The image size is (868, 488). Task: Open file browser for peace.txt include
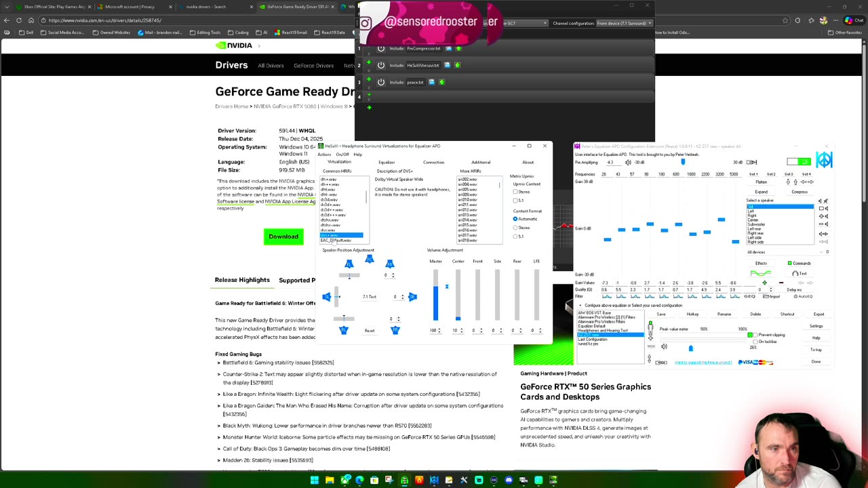tap(431, 82)
